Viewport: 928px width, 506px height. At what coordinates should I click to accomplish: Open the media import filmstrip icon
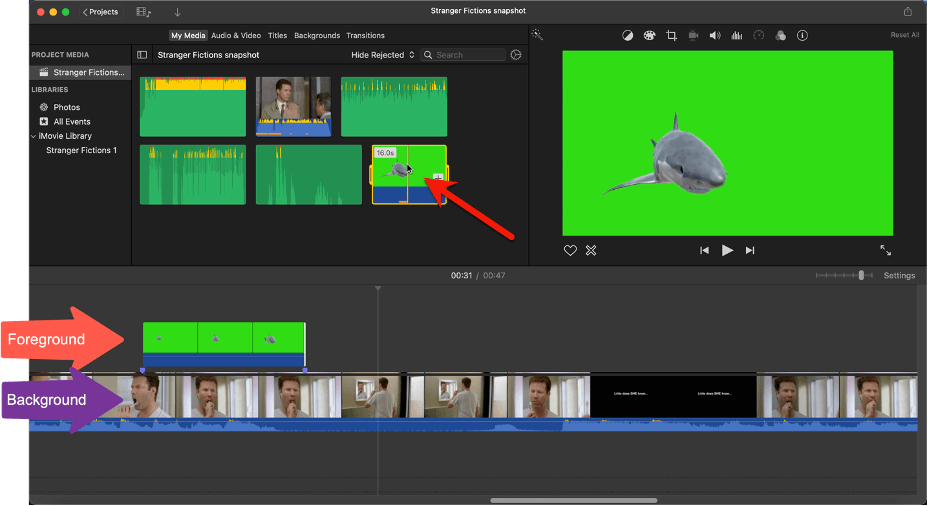click(x=143, y=12)
